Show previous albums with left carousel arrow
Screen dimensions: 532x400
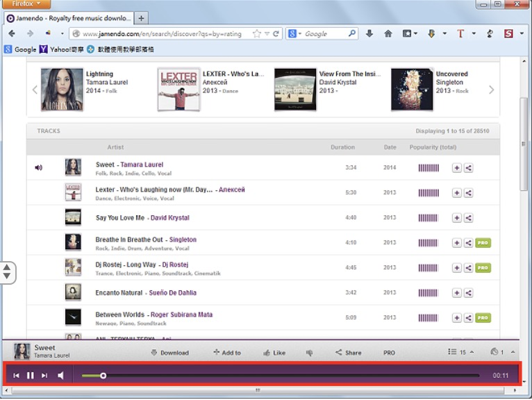pyautogui.click(x=35, y=90)
